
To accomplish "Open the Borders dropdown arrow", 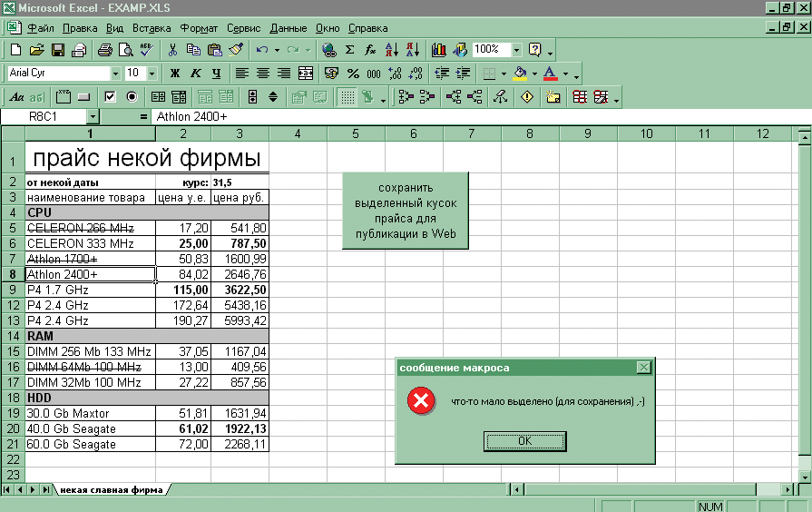I will 504,74.
